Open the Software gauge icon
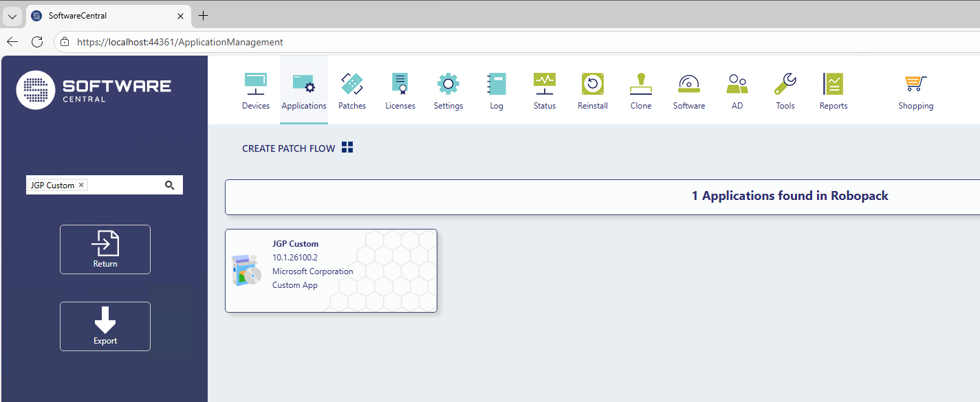The height and width of the screenshot is (402, 980). [x=689, y=85]
